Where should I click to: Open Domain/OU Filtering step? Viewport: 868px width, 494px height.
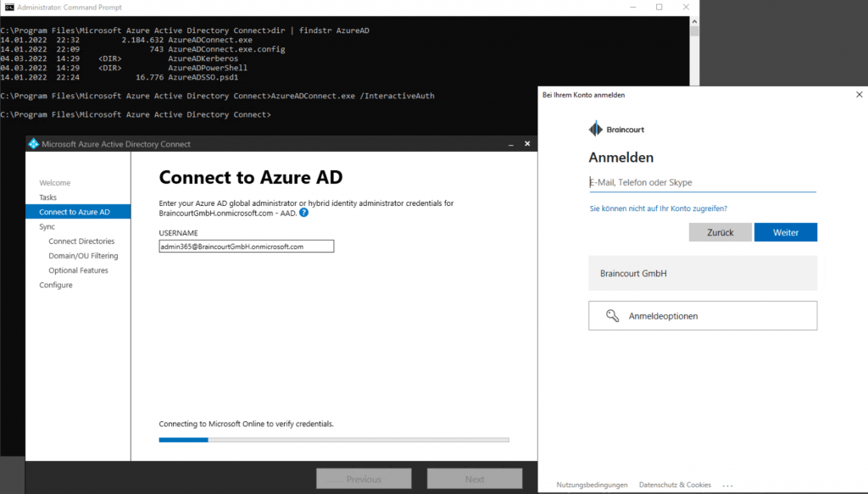83,256
